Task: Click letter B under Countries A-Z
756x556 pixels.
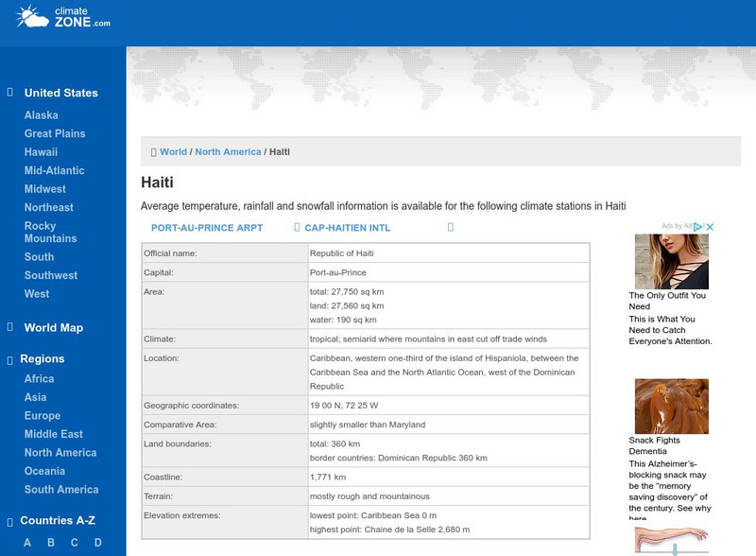Action: pyautogui.click(x=50, y=543)
